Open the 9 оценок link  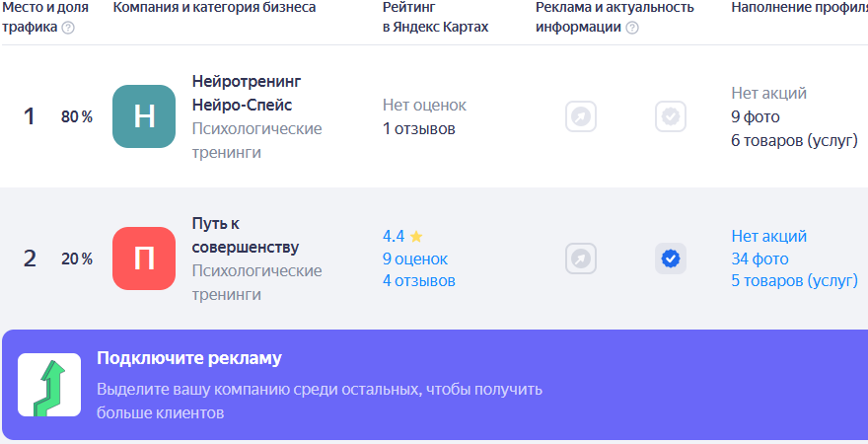(415, 259)
